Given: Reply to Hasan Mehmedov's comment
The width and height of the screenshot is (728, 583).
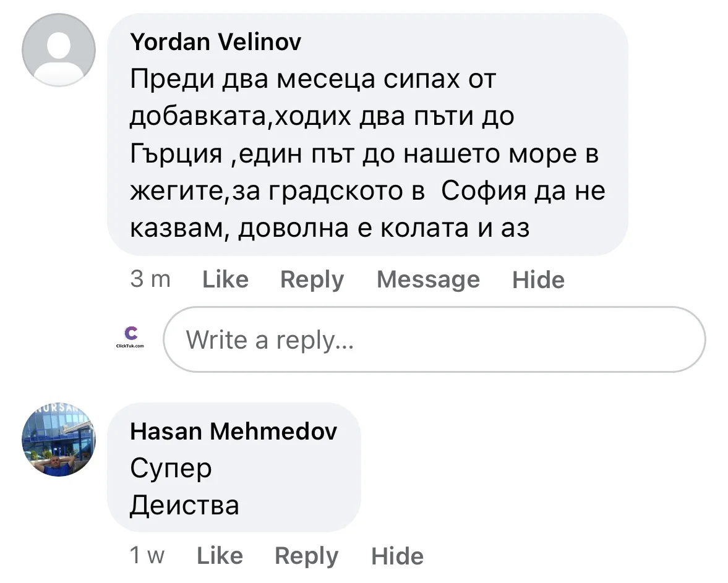Looking at the screenshot, I should (306, 555).
